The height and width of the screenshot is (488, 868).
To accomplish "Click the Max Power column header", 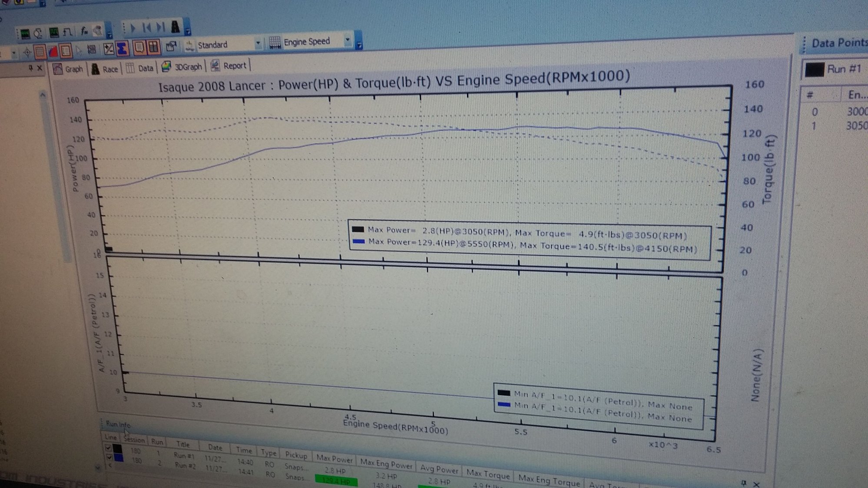I will [x=334, y=458].
